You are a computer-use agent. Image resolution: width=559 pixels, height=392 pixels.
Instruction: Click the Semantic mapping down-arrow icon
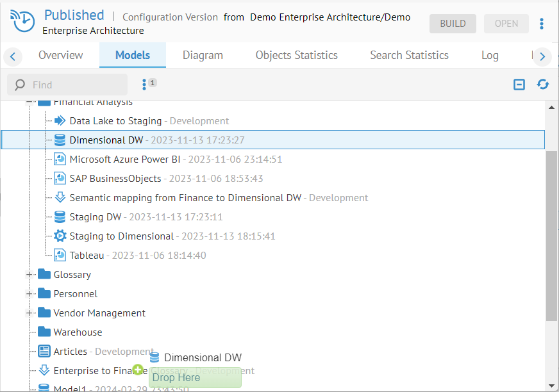tap(60, 197)
